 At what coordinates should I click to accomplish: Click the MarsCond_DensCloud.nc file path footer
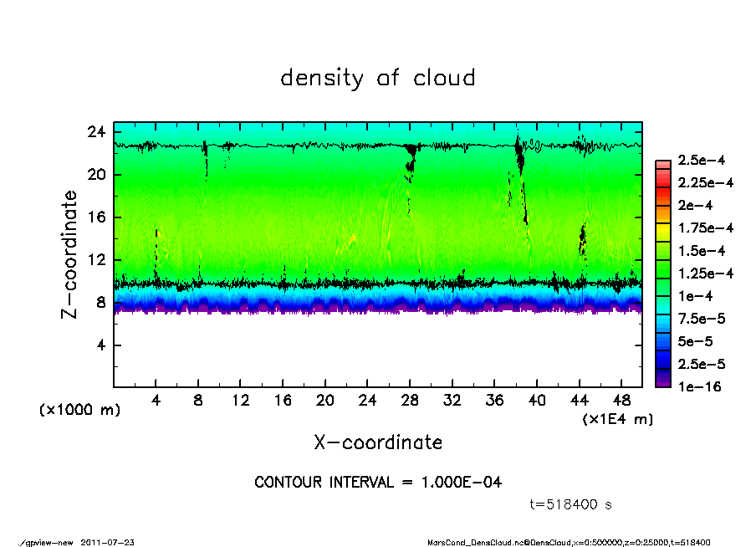(569, 543)
